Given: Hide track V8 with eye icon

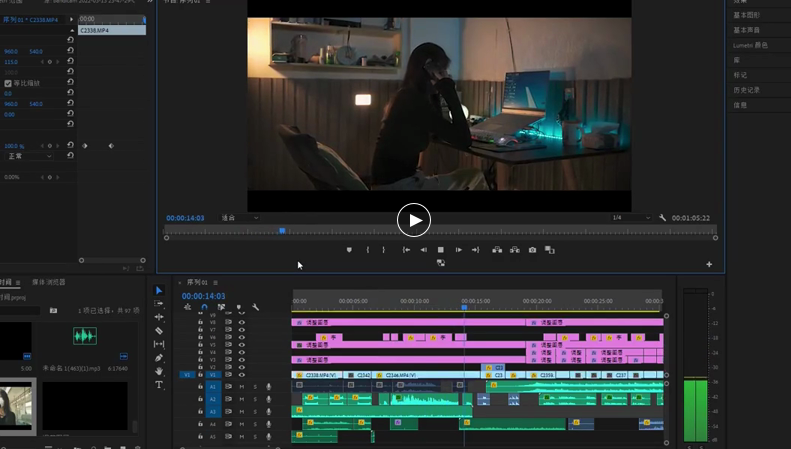Looking at the screenshot, I should pos(242,322).
